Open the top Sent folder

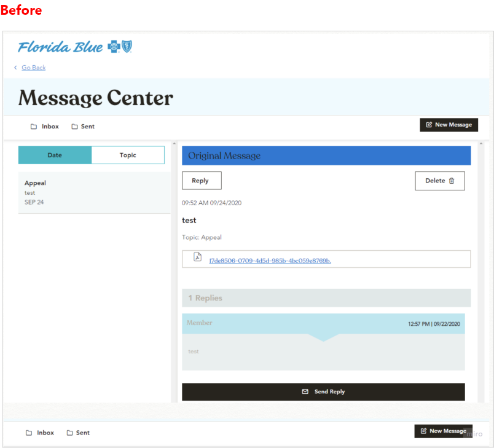pyautogui.click(x=83, y=127)
